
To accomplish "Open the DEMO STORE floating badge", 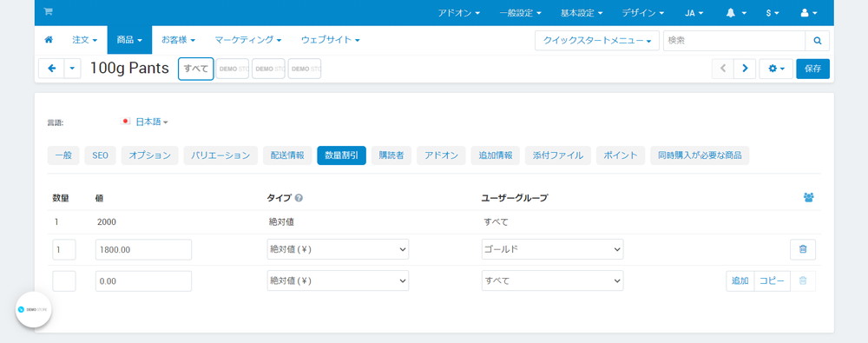I will (x=33, y=310).
